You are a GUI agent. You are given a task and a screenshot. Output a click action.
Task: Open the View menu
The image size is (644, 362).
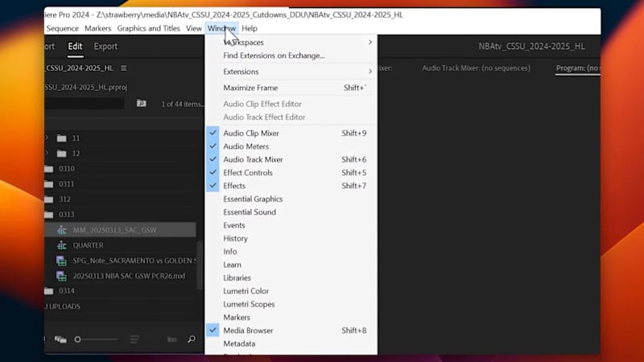193,28
